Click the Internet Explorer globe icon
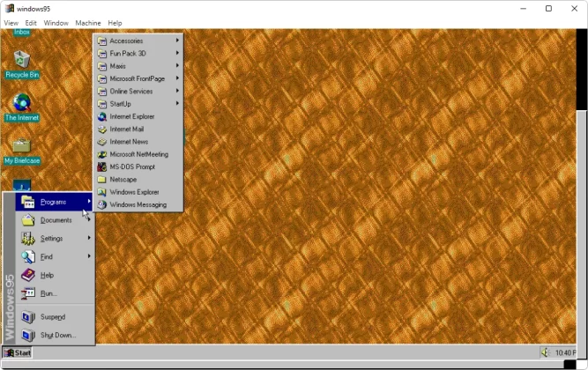Viewport: 588px width, 370px height. (102, 116)
